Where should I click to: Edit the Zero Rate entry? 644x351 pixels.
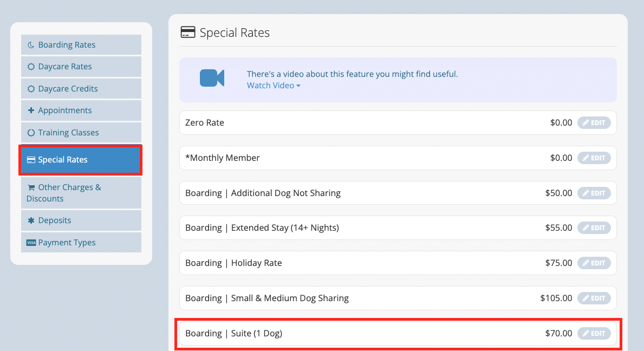[594, 123]
